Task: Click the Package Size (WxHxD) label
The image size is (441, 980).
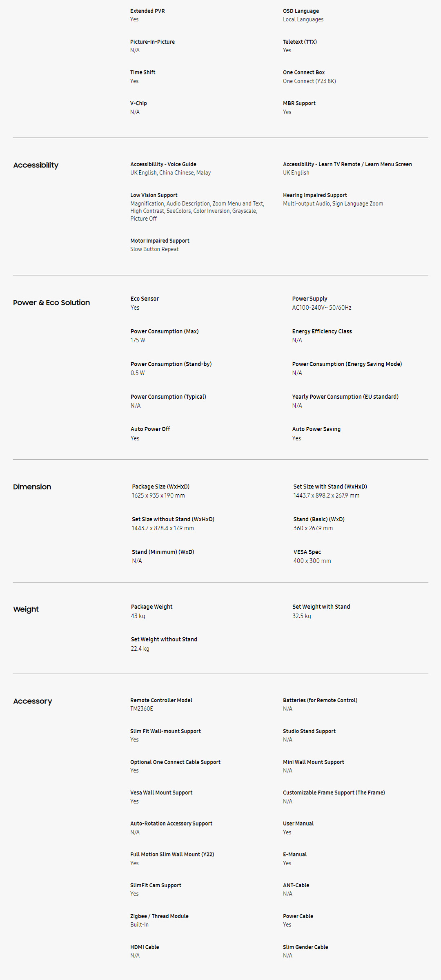Action: click(x=160, y=487)
